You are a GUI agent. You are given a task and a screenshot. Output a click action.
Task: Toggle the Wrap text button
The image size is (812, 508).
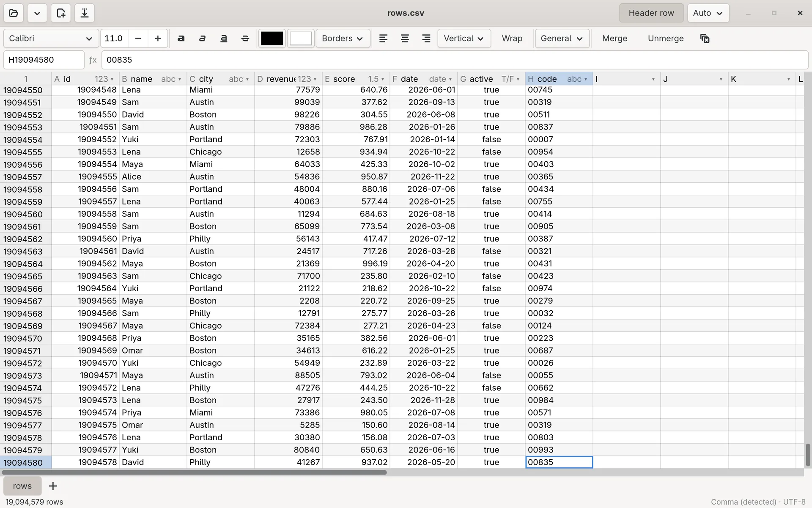[x=512, y=39]
